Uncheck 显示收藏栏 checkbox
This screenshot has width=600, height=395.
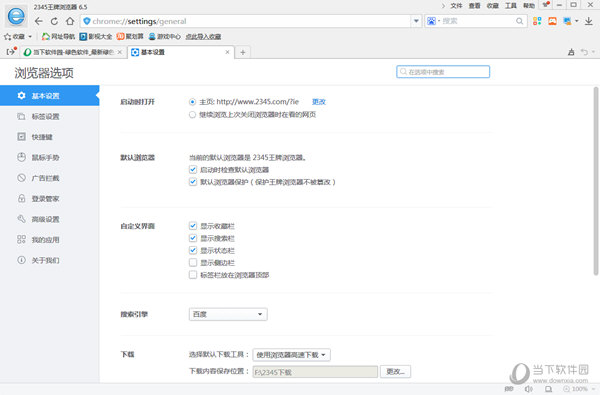pyautogui.click(x=193, y=226)
